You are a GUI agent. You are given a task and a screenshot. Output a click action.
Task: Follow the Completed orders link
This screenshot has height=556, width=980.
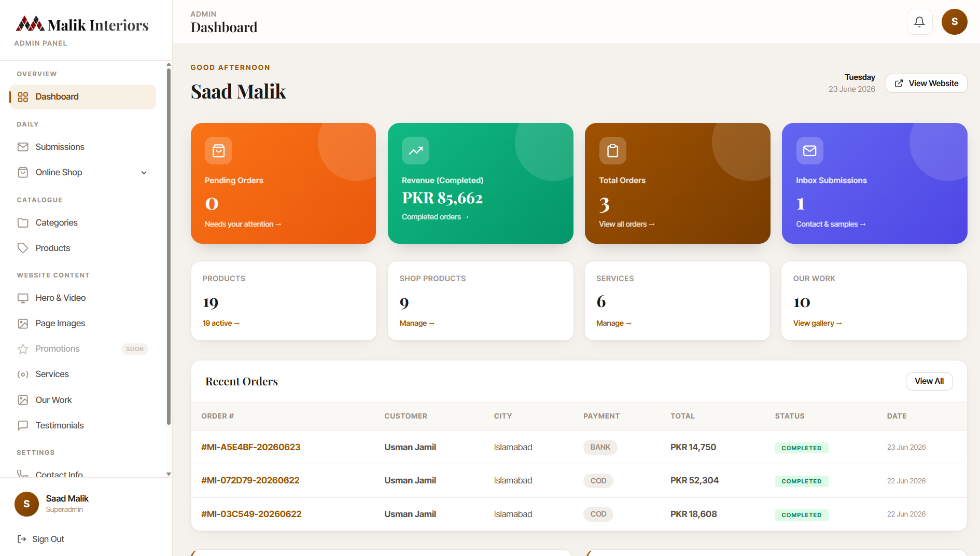[x=435, y=217]
